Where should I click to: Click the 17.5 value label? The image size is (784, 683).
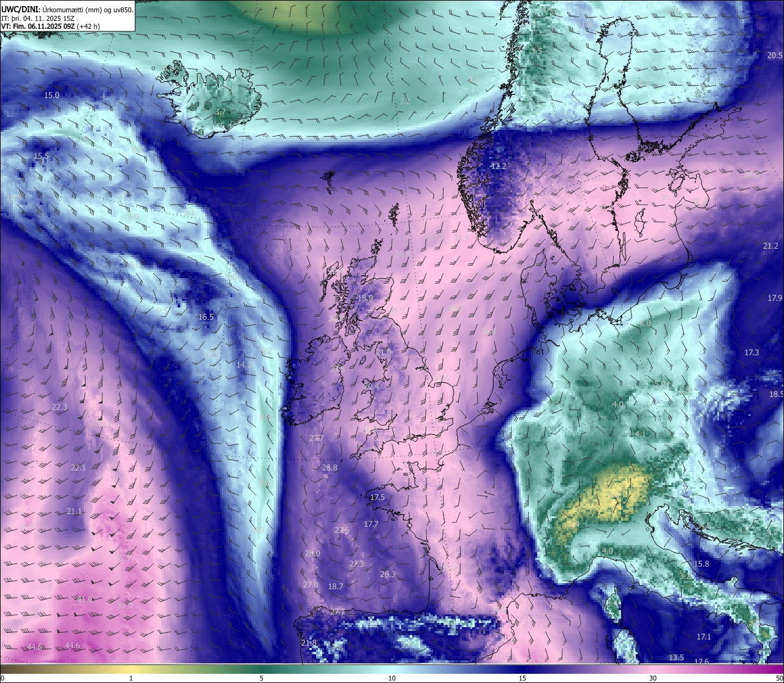377,497
